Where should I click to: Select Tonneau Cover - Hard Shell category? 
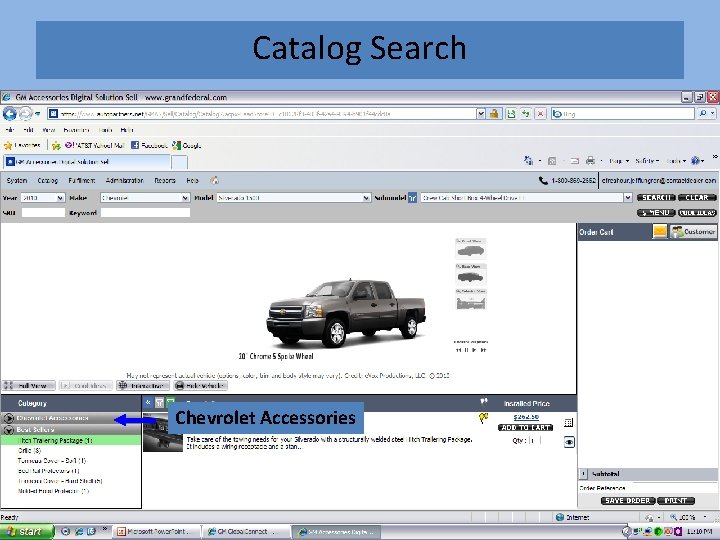click(60, 481)
